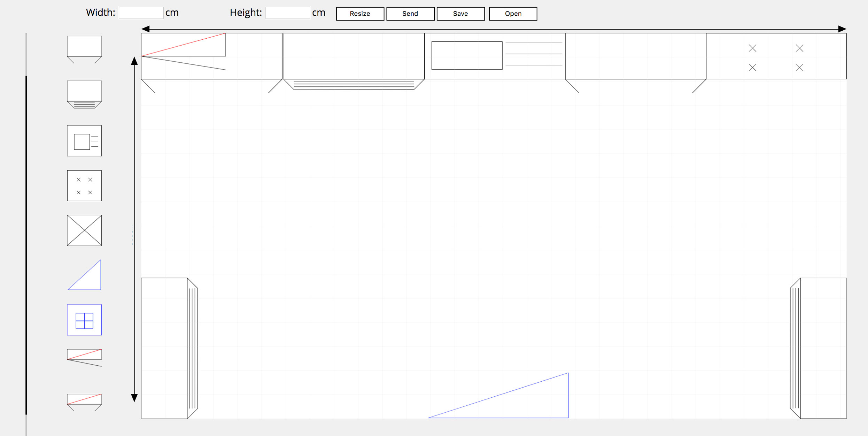This screenshot has height=436, width=868.
Task: Choose the blue triangle palette icon
Action: tap(84, 275)
